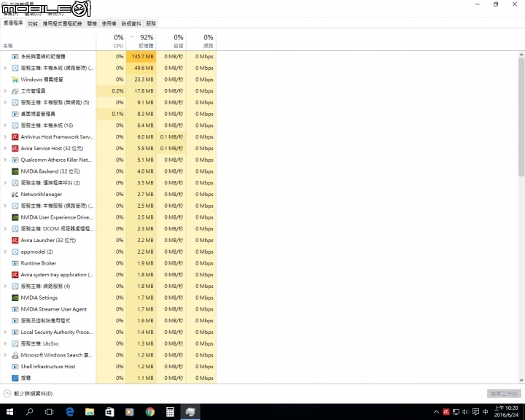Expand the 服務主機: 遠端程序呼叫 (2) group

tap(5, 182)
